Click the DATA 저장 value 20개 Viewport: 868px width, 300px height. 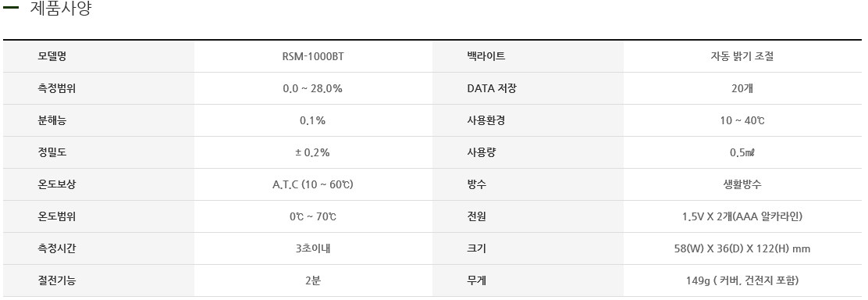pyautogui.click(x=742, y=88)
